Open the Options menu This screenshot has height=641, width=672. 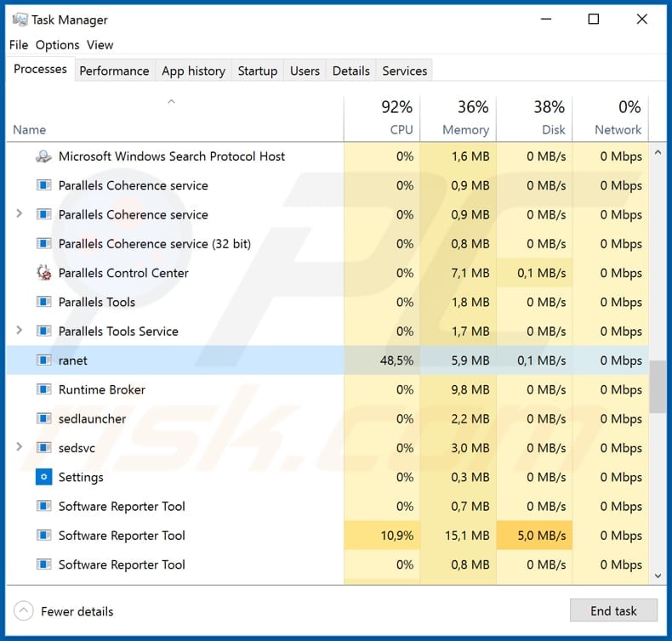[58, 45]
